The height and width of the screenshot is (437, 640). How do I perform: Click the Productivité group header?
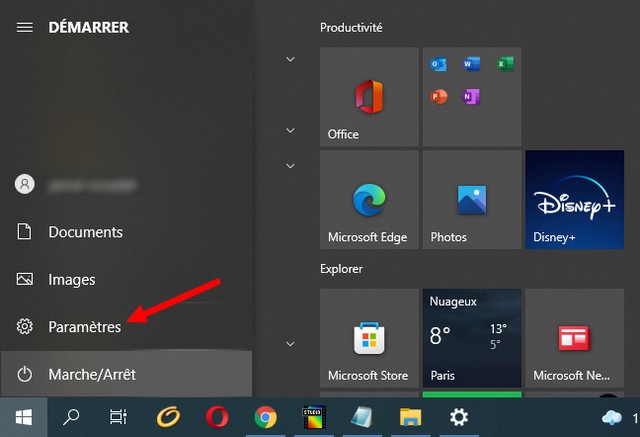pos(351,28)
